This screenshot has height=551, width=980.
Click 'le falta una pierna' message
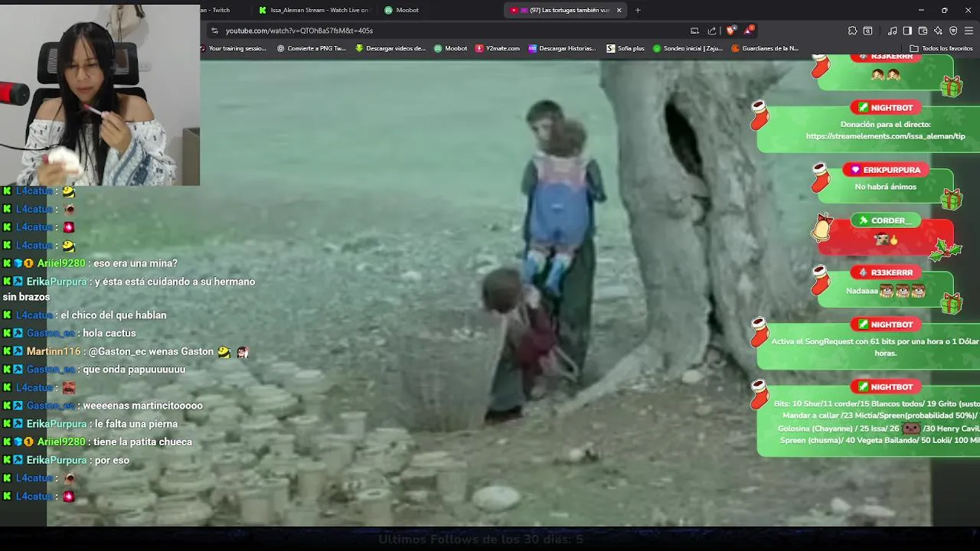tap(136, 424)
